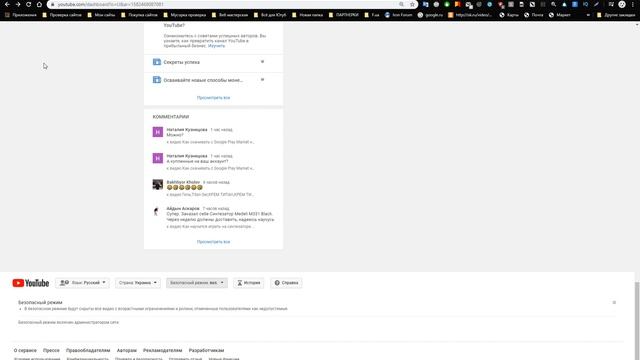Open video link under the Можно? comment
The height and width of the screenshot is (360, 640).
211,142
